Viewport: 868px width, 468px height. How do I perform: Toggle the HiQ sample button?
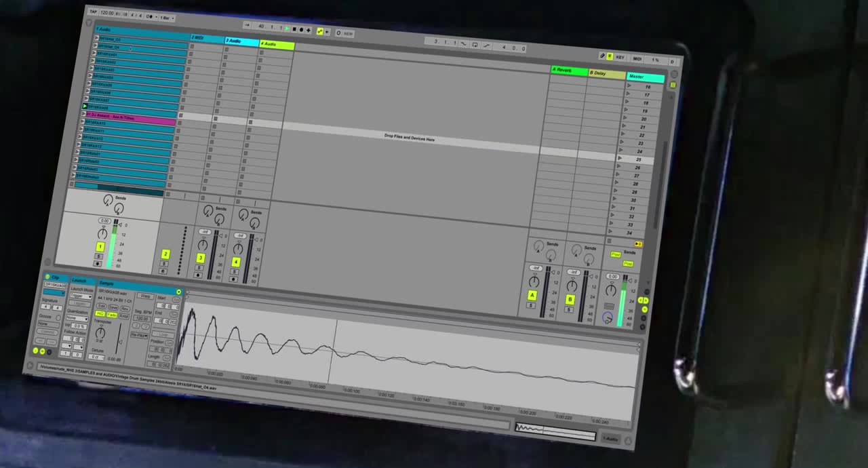(x=100, y=314)
